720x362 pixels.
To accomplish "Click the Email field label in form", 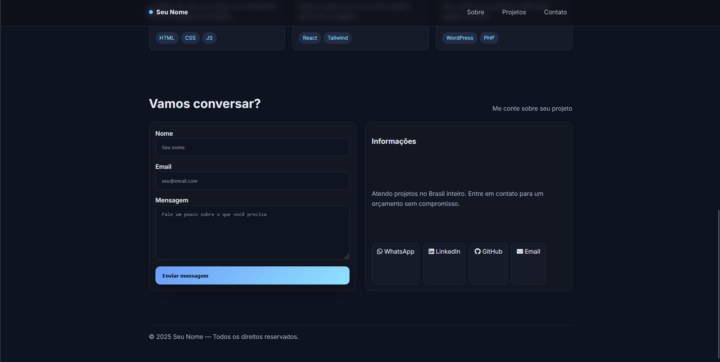I will 163,167.
